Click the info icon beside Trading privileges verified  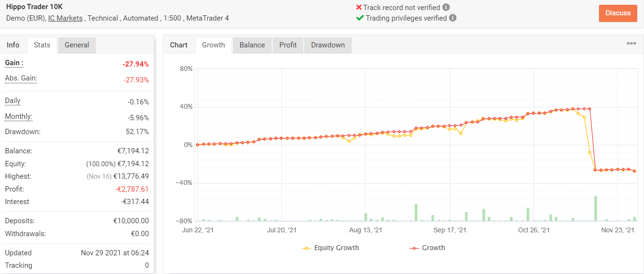pyautogui.click(x=453, y=18)
